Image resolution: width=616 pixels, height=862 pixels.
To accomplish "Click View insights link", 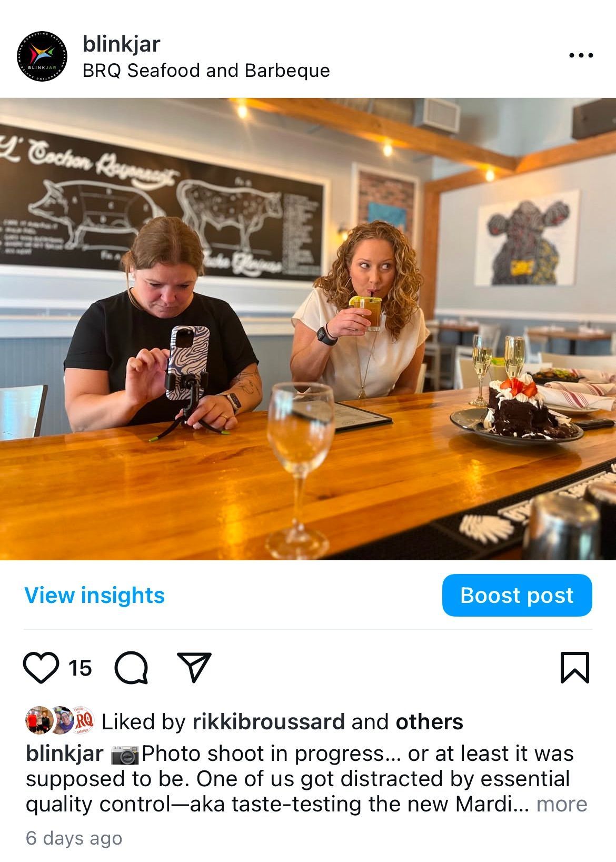I will tap(95, 596).
